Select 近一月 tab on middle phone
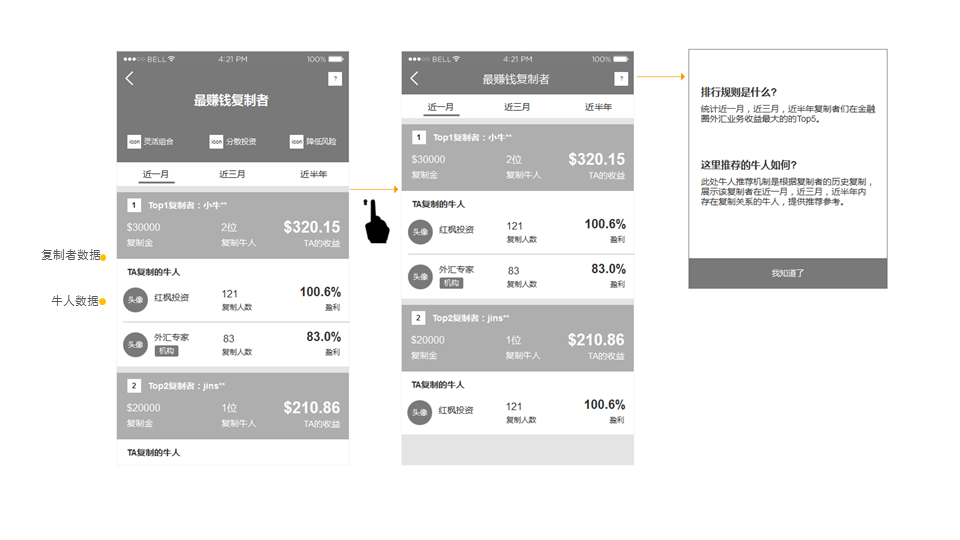 [440, 107]
